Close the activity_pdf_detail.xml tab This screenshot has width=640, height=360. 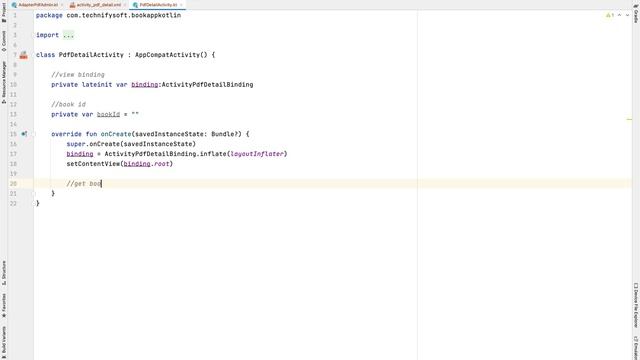[125, 5]
